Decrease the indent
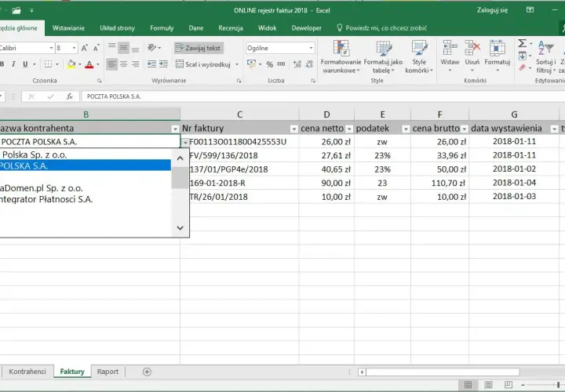Image resolution: width=565 pixels, height=392 pixels. [x=151, y=64]
